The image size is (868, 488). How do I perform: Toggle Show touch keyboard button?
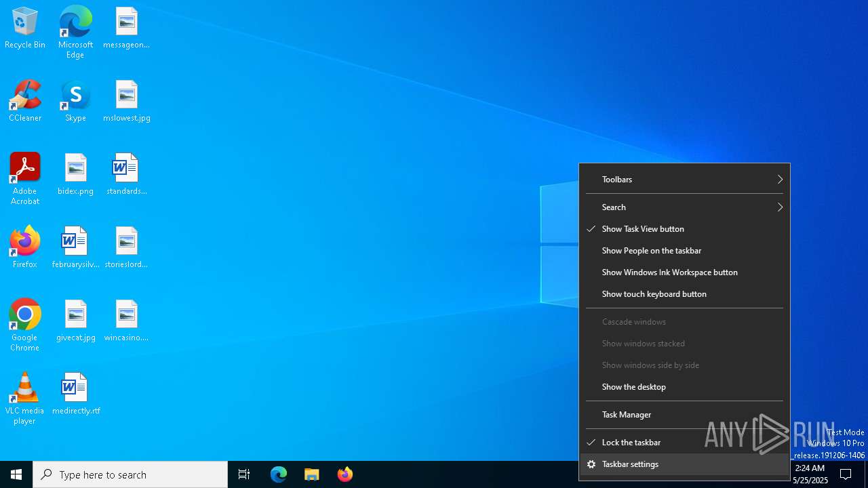click(x=684, y=294)
